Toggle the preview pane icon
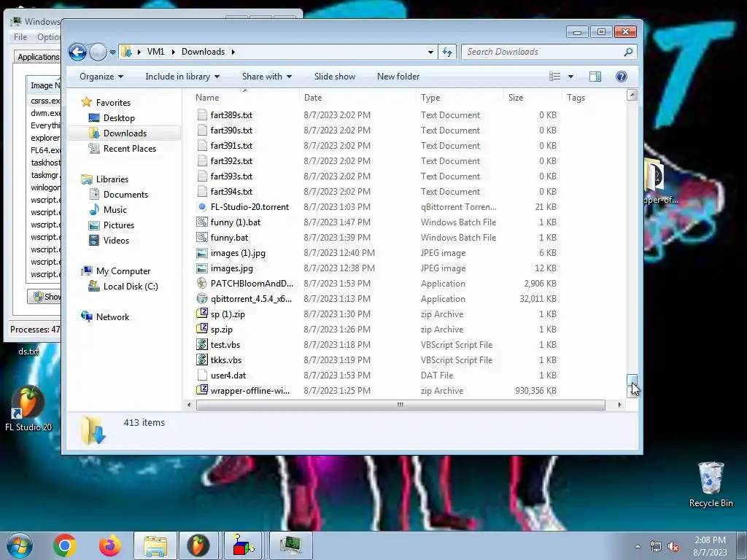 pyautogui.click(x=595, y=77)
